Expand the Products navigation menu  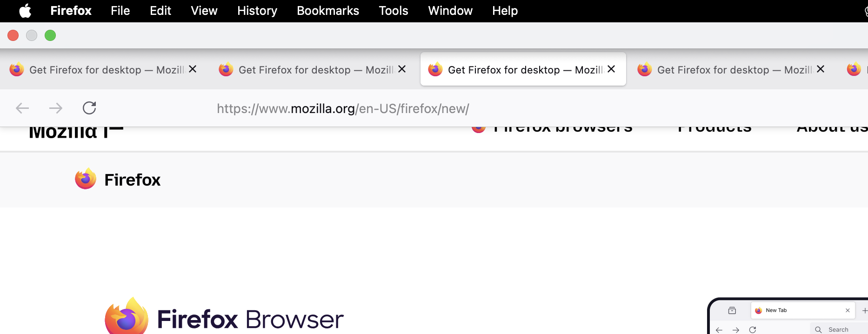[x=714, y=129]
